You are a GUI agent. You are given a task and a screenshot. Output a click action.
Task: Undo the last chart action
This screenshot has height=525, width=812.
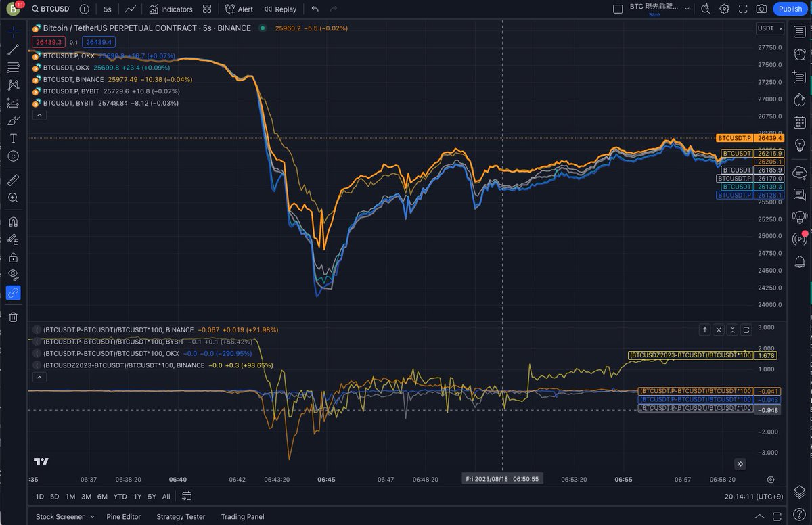coord(314,9)
